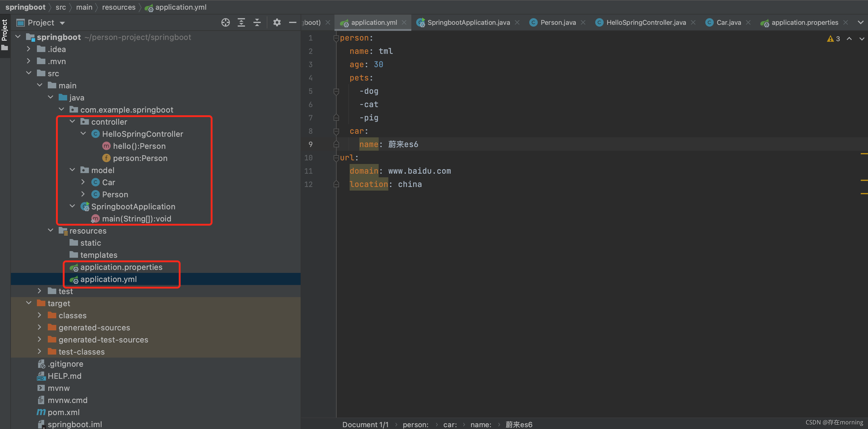Show hidden tabs dropdown arrow

860,23
